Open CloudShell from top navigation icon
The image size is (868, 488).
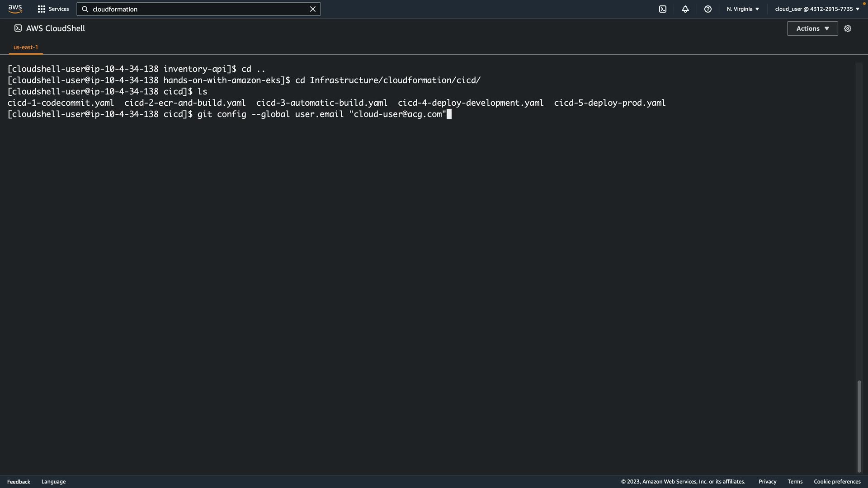pos(663,9)
